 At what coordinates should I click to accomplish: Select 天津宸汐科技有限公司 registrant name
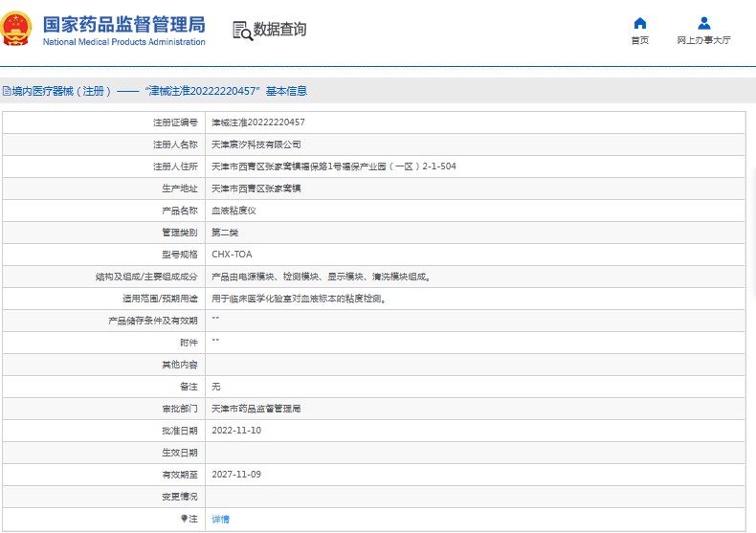coord(256,144)
